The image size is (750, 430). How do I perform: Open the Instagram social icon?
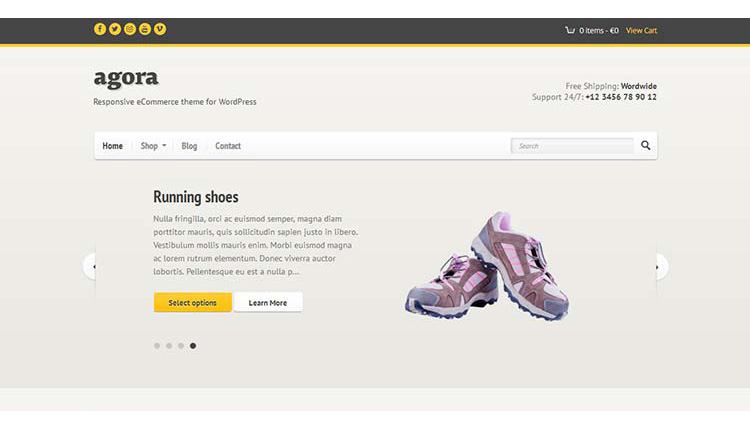tap(130, 29)
